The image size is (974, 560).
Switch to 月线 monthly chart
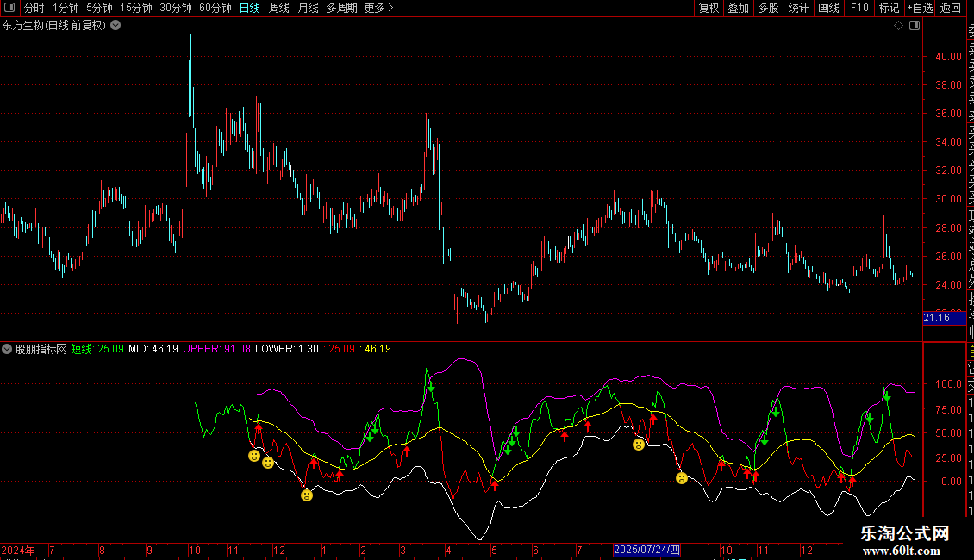click(x=308, y=8)
